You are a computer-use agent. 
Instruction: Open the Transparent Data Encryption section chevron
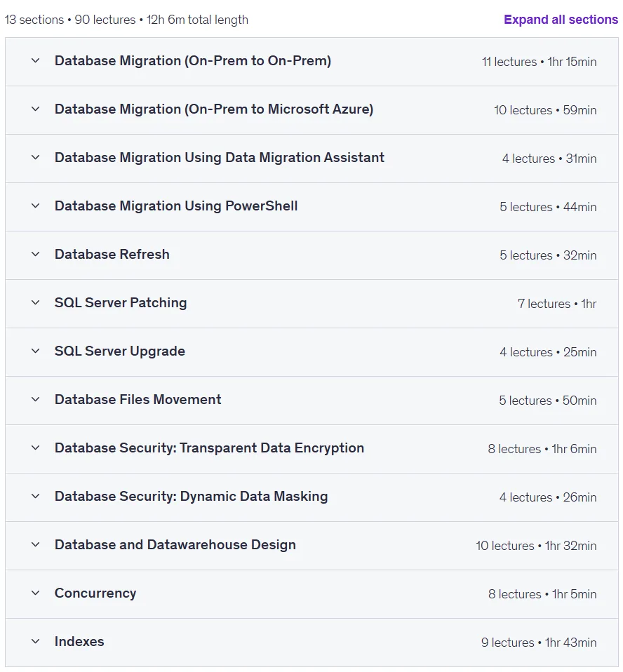(36, 448)
